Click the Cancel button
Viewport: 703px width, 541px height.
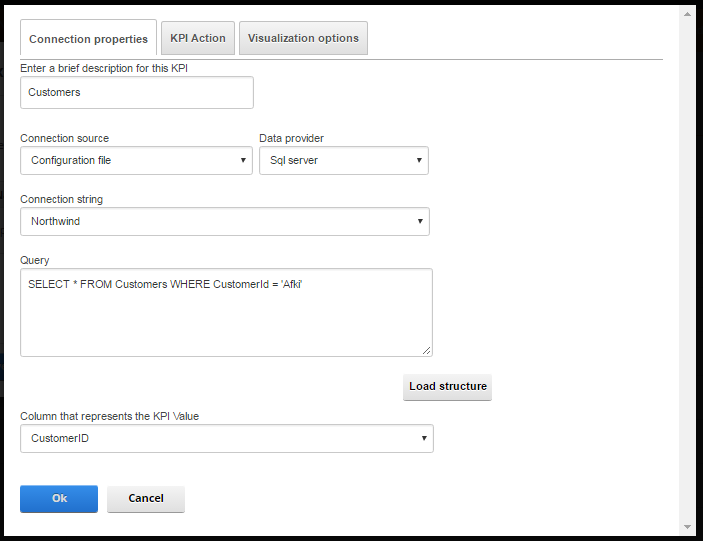(146, 498)
